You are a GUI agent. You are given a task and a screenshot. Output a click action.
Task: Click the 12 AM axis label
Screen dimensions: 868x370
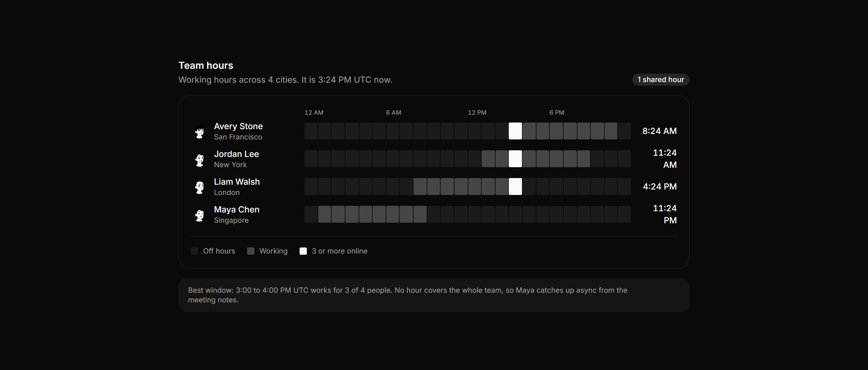[314, 113]
